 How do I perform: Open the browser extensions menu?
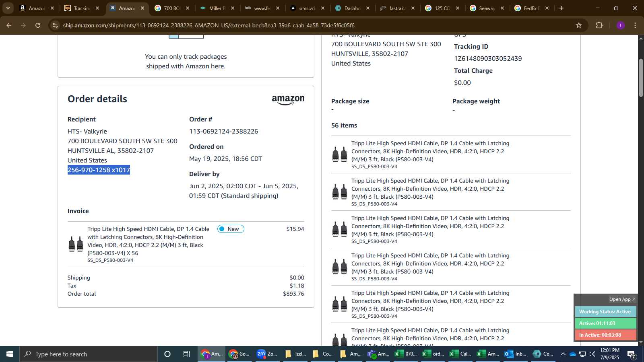tap(599, 25)
